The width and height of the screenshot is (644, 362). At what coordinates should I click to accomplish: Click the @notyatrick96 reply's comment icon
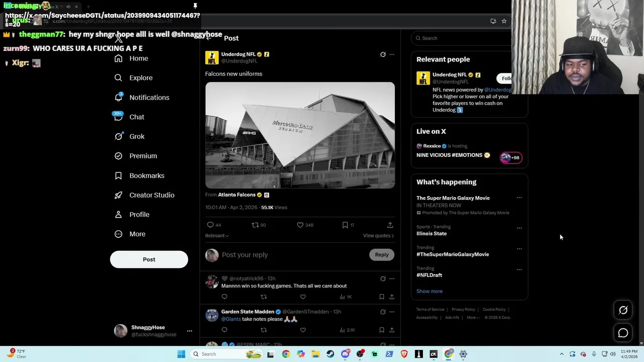coord(224,297)
